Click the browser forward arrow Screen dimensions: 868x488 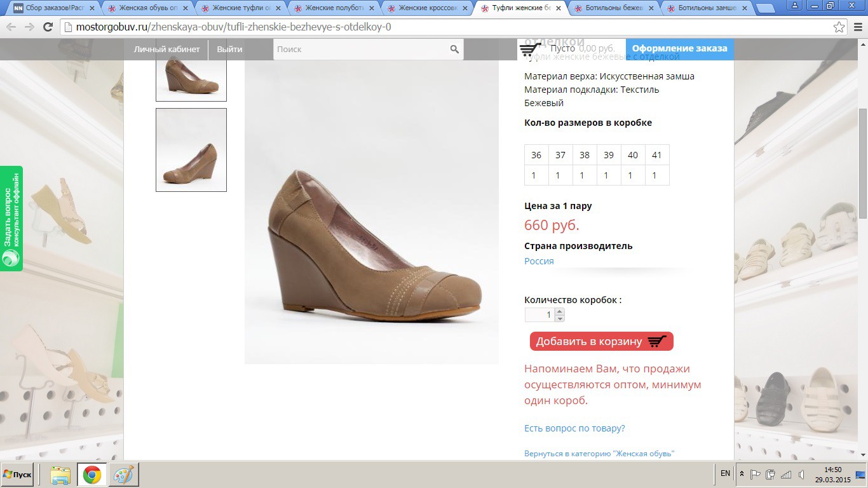coord(29,27)
